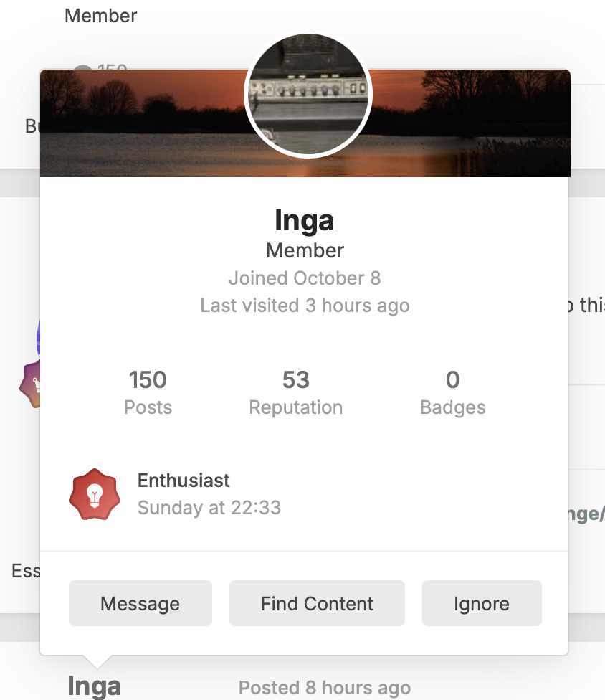605x700 pixels.
Task: Click the Find Content button
Action: tap(317, 603)
